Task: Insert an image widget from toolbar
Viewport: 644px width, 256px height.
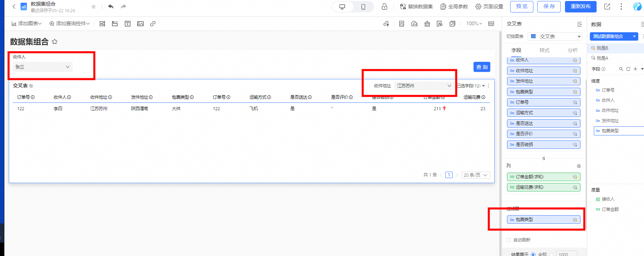Action: pos(140,24)
